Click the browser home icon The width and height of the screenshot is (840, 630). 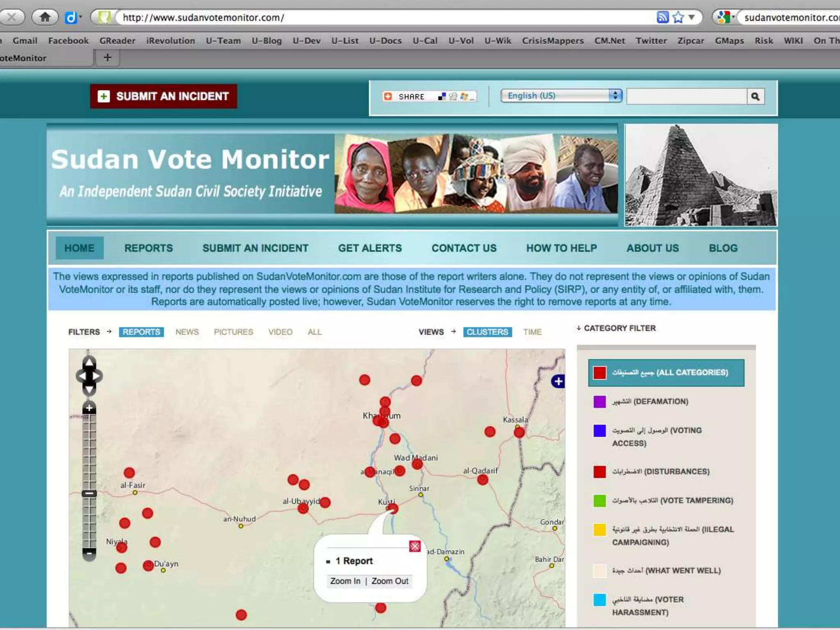click(x=45, y=17)
